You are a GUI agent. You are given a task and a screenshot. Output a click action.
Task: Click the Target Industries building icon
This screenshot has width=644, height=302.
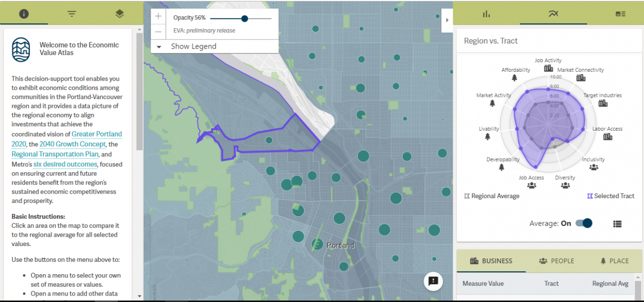point(602,103)
